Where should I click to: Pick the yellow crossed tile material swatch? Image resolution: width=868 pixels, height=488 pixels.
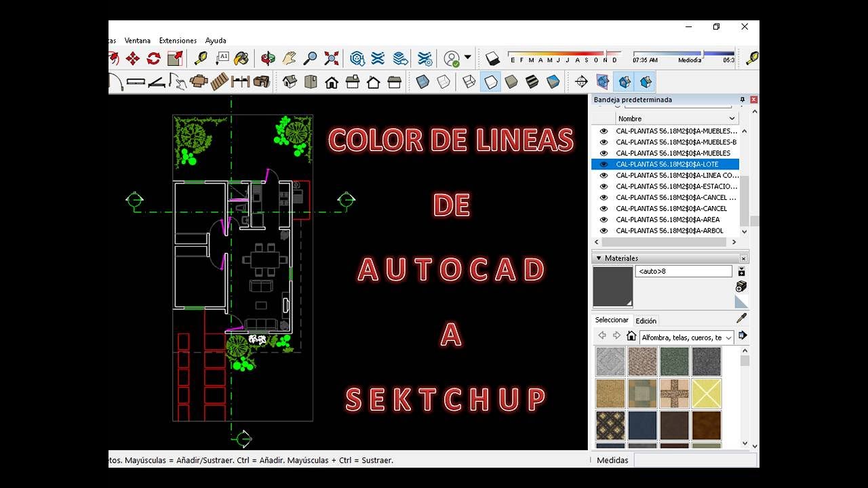click(x=707, y=393)
